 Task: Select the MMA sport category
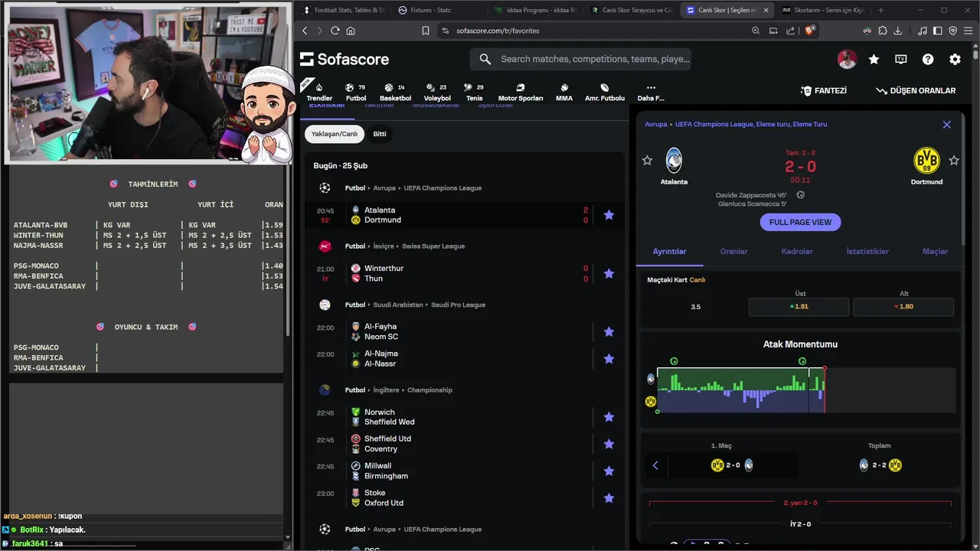564,92
